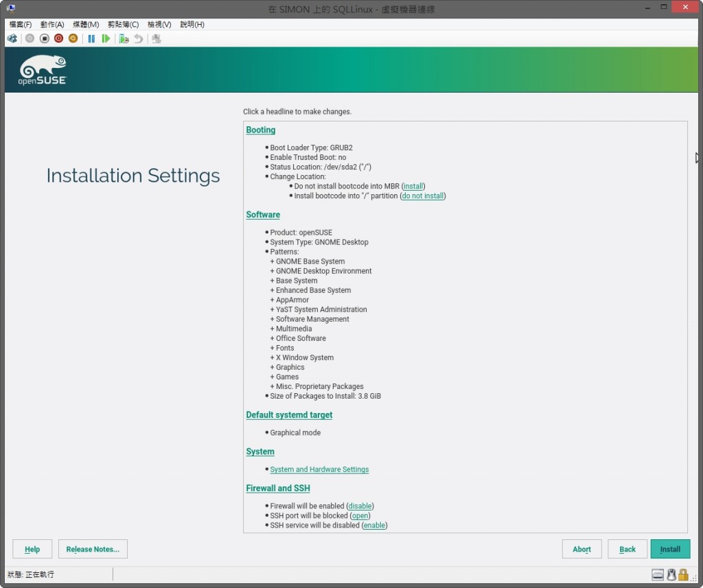Click 'disable' link for firewall
The width and height of the screenshot is (703, 588).
tap(360, 506)
